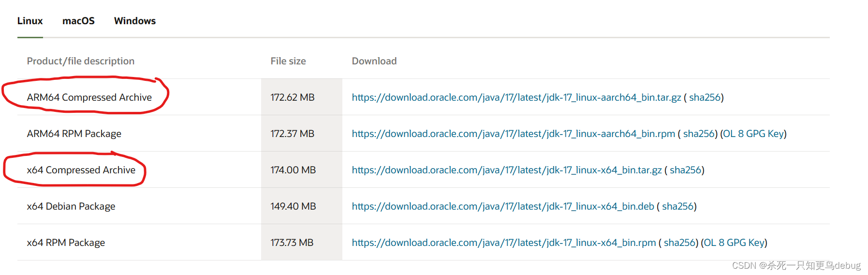Switch to the macOS tab
This screenshot has width=868, height=275.
pyautogui.click(x=78, y=21)
